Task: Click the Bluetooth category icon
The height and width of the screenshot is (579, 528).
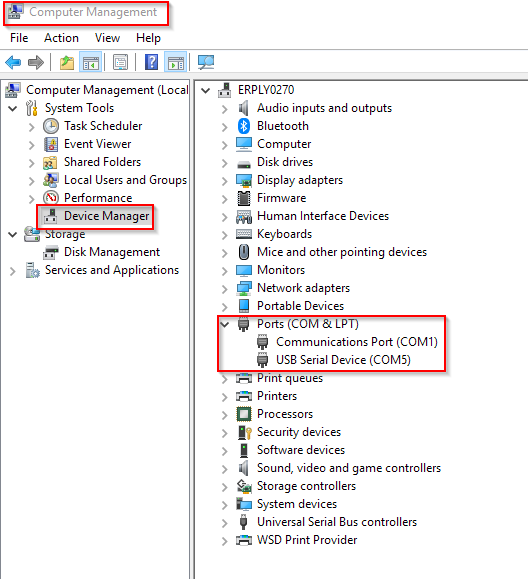Action: point(244,126)
